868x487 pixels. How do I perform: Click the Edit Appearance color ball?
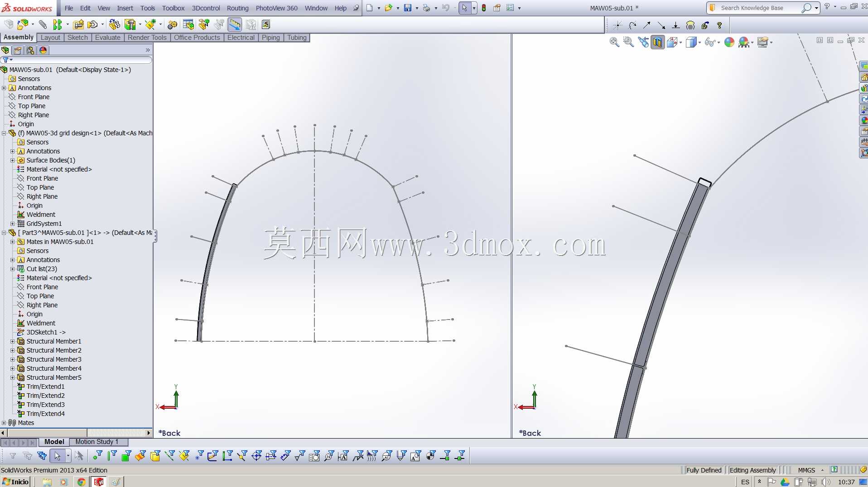tap(729, 42)
